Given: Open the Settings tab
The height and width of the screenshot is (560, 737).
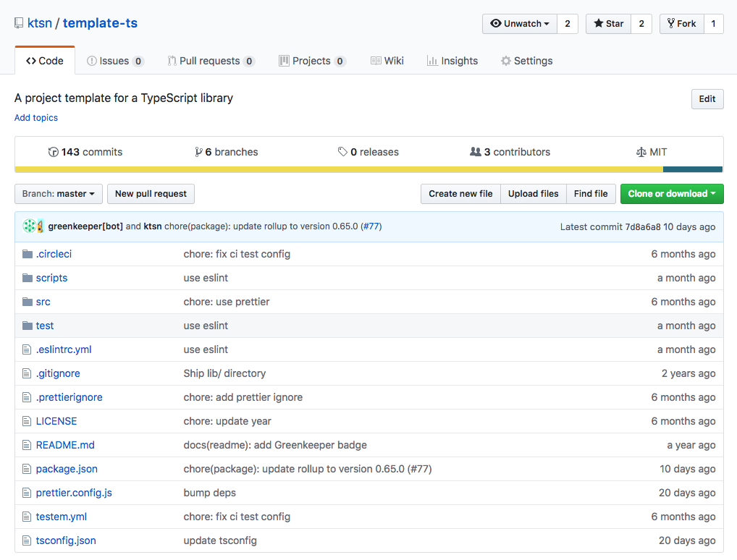Looking at the screenshot, I should 526,61.
